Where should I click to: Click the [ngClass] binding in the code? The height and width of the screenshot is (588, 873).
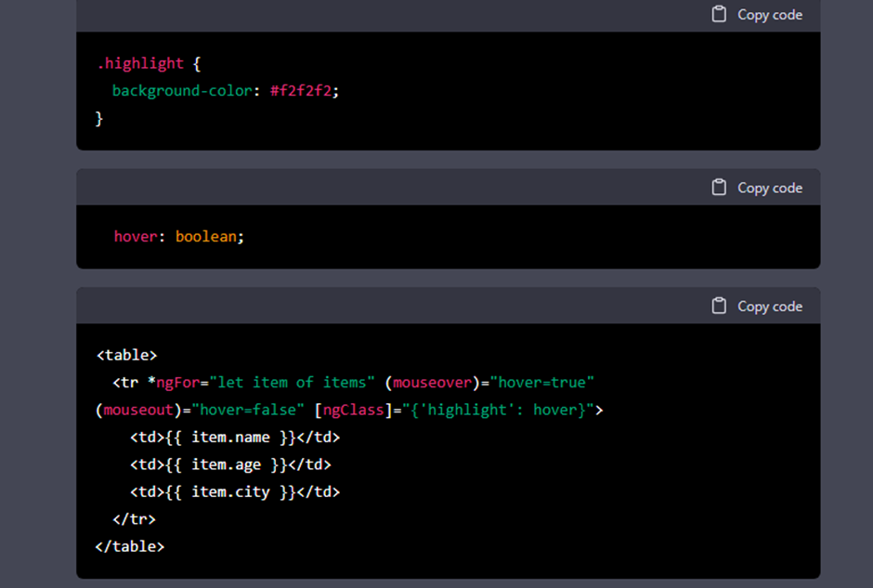coord(353,410)
